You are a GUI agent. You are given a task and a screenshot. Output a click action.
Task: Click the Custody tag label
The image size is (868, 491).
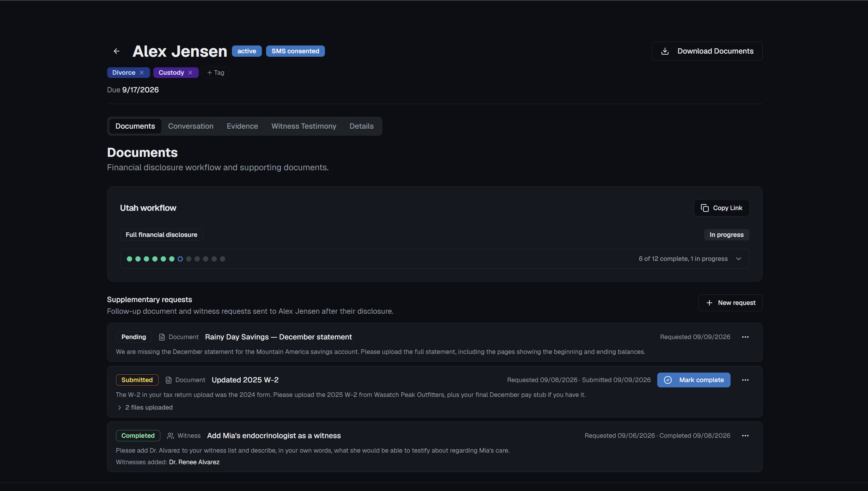pos(171,73)
